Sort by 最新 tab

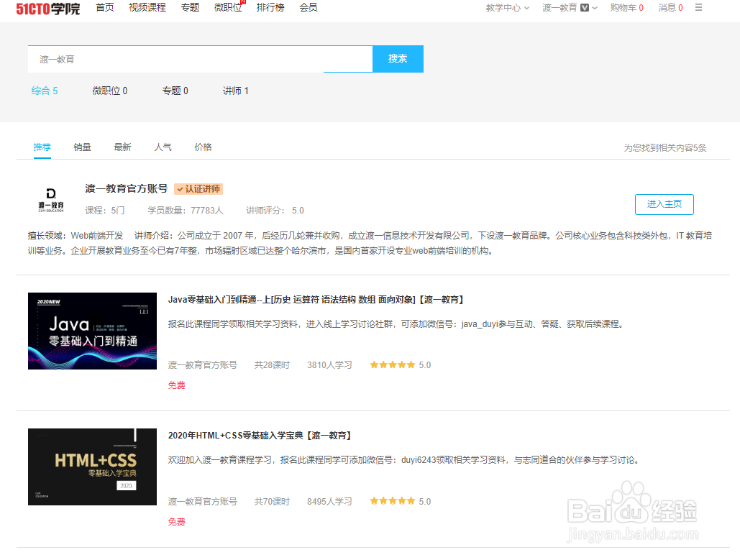coord(122,147)
